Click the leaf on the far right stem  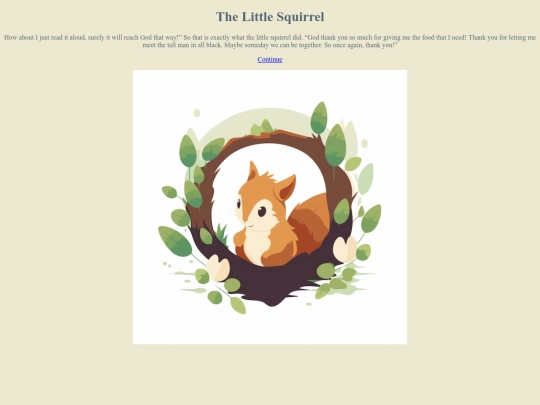pyautogui.click(x=371, y=218)
